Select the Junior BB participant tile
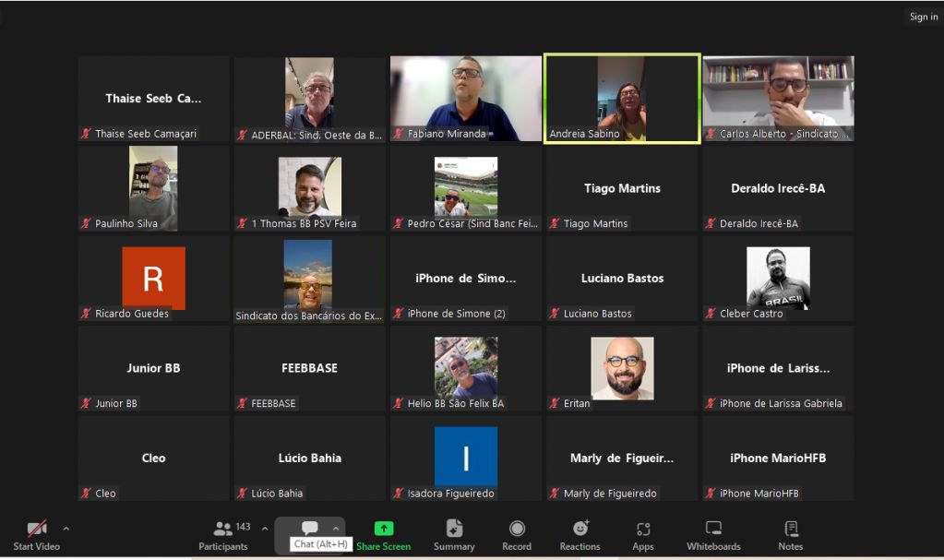Screen dimensions: 944x560 (x=153, y=368)
